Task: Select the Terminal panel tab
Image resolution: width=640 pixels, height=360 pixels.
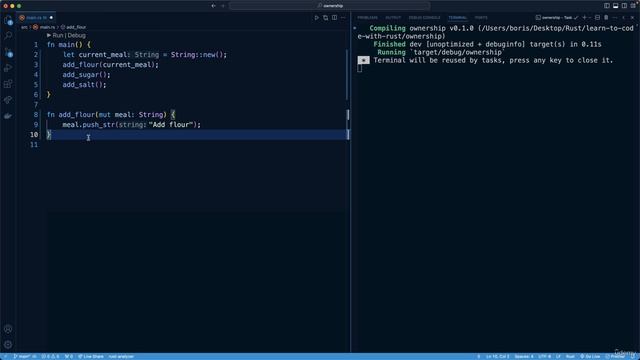Action: pyautogui.click(x=457, y=18)
